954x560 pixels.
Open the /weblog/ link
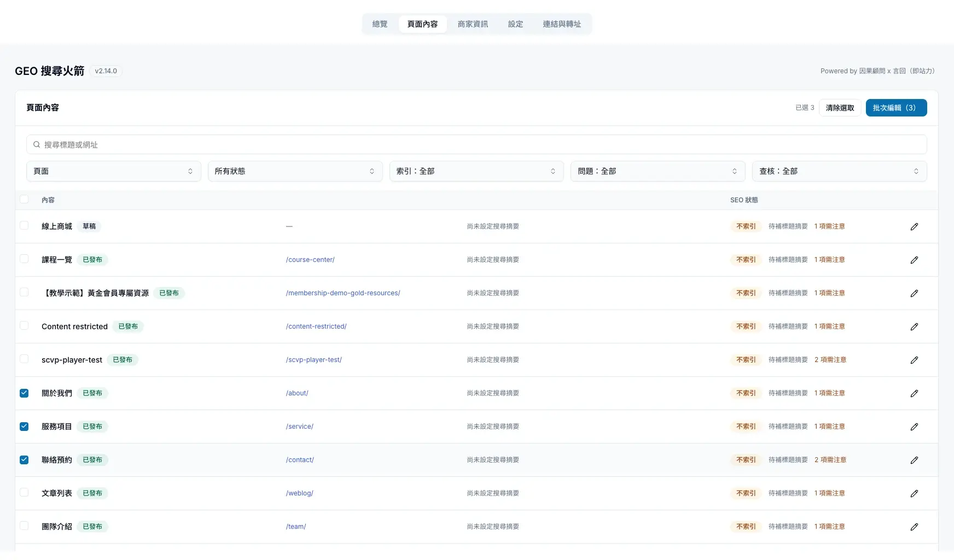pos(299,493)
